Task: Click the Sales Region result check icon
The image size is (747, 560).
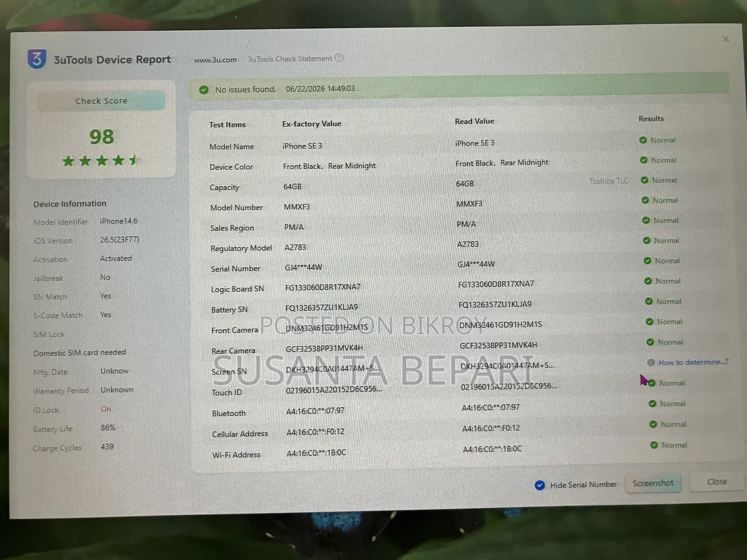Action: point(646,220)
